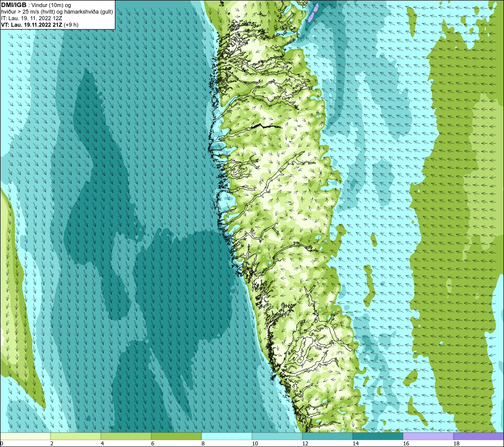Image resolution: width=504 pixels, height=447 pixels.
Task: Click the scale label '16'
Action: (x=406, y=443)
